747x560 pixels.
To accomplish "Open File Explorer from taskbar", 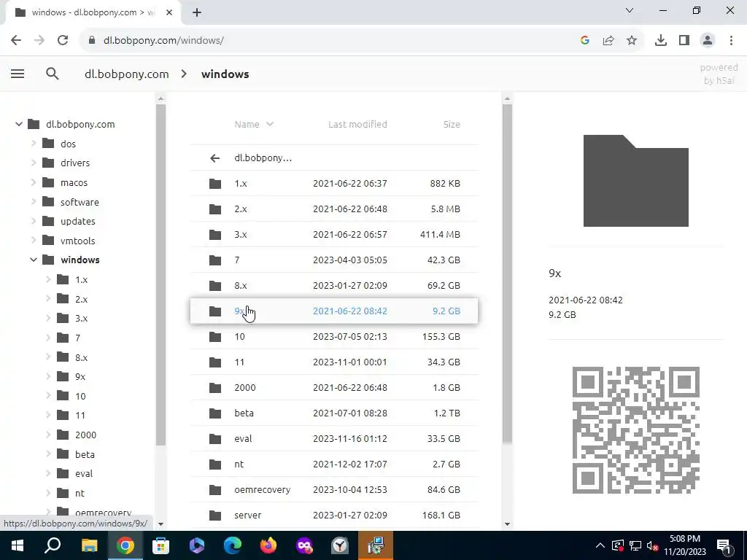I will [89, 545].
